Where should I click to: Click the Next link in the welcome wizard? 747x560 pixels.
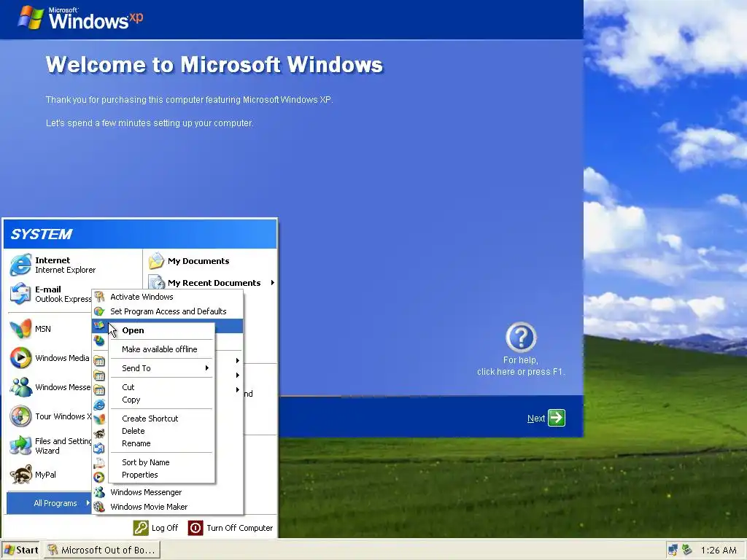point(536,418)
